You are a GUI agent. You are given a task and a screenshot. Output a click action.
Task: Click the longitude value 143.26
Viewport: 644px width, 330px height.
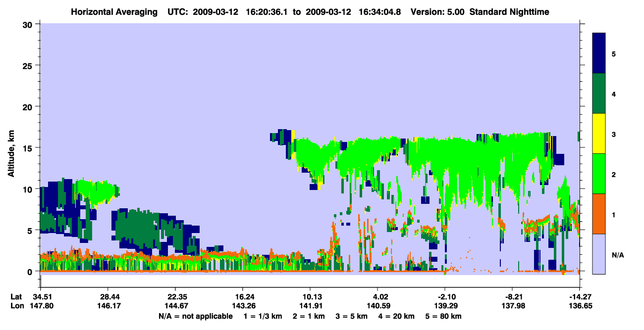(x=243, y=306)
